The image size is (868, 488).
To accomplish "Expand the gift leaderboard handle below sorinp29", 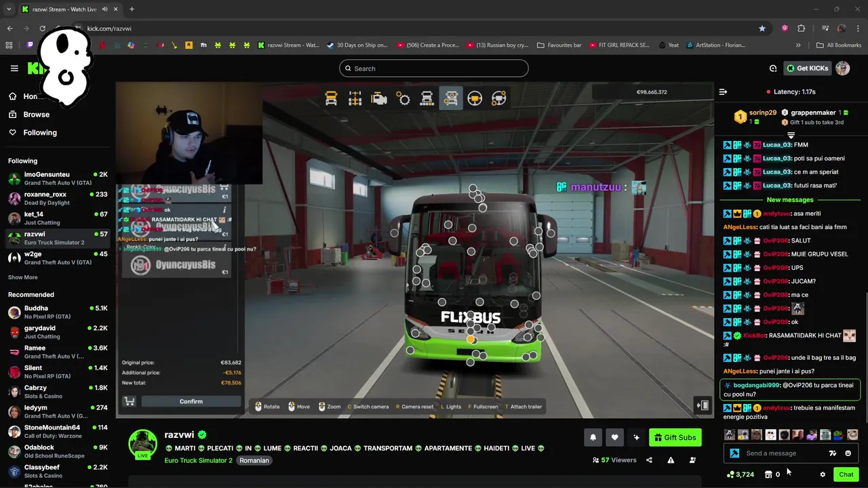I will (791, 136).
